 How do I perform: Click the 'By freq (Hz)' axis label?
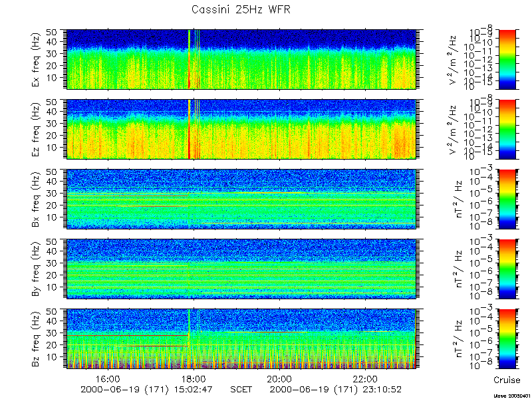coord(36,269)
